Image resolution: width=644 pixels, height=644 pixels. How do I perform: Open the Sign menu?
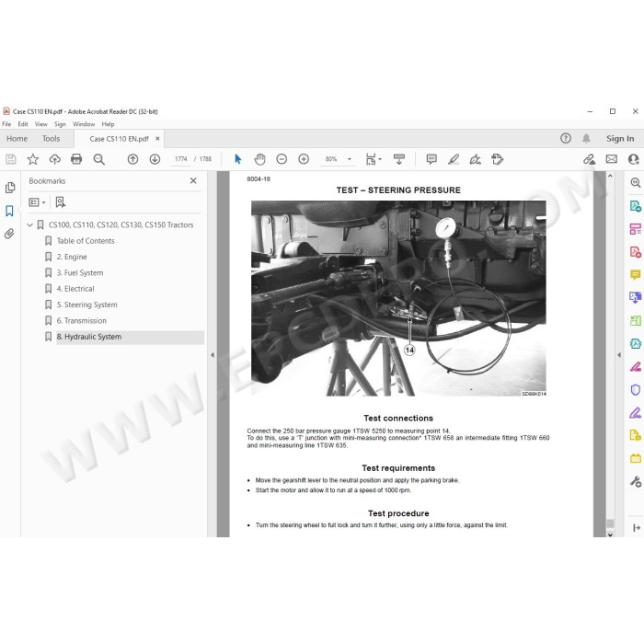pyautogui.click(x=60, y=124)
